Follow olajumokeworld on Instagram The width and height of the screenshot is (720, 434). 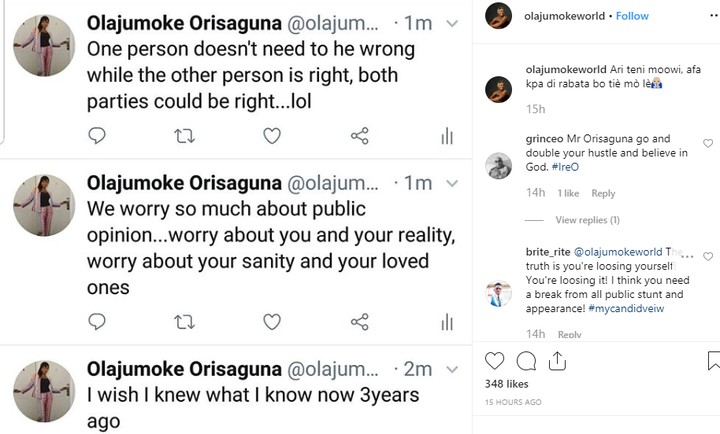632,16
